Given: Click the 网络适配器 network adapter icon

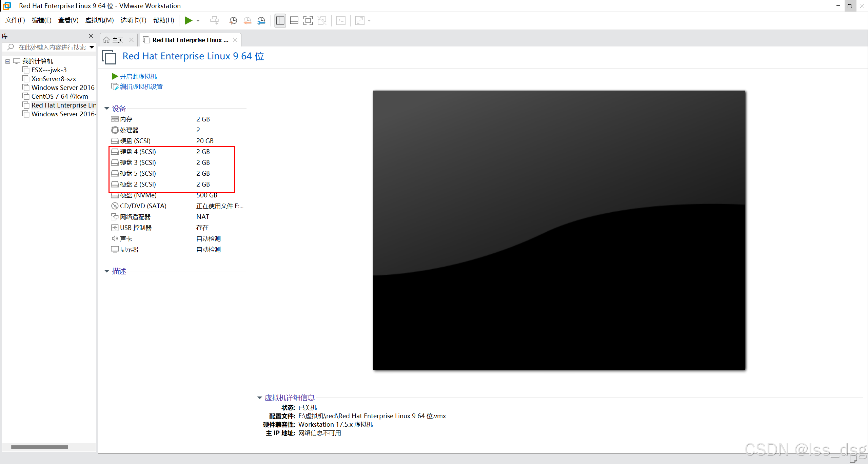Looking at the screenshot, I should pyautogui.click(x=115, y=217).
